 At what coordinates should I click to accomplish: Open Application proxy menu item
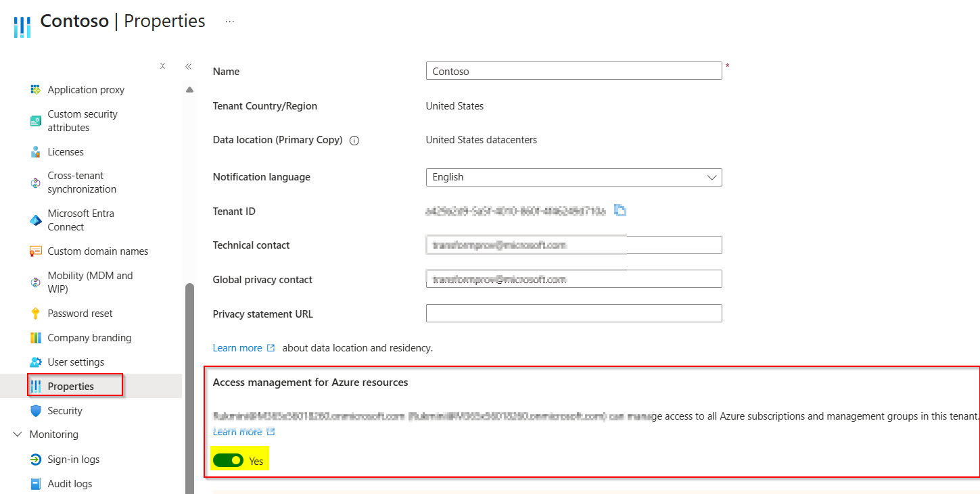(x=86, y=90)
